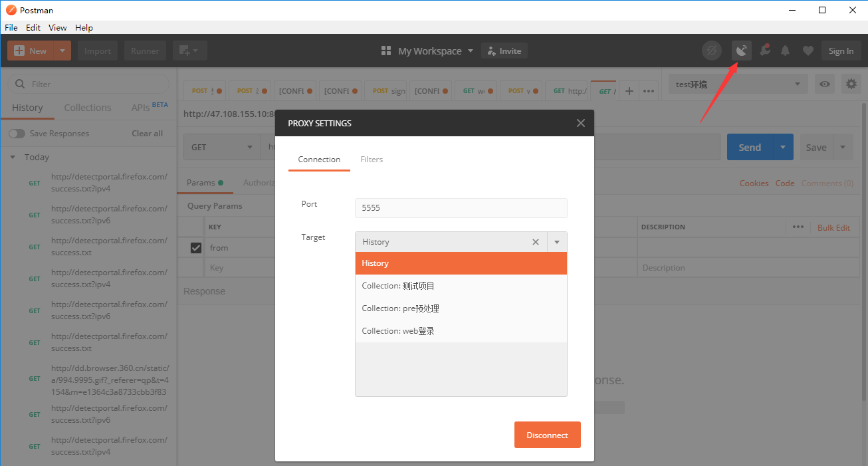The width and height of the screenshot is (868, 466).
Task: Click the Sign In button
Action: click(x=841, y=51)
